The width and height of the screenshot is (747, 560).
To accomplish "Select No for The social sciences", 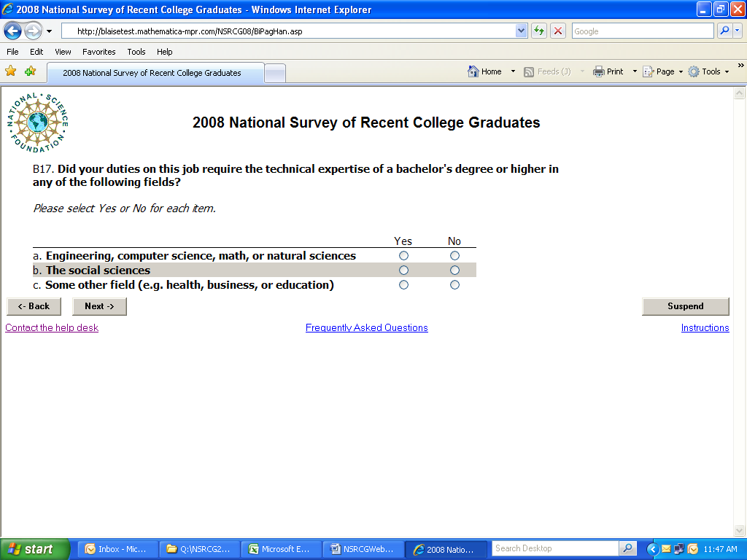I will click(454, 271).
